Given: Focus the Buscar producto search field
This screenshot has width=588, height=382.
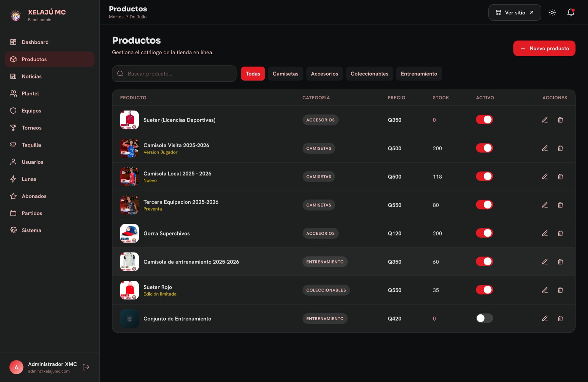Looking at the screenshot, I should 174,74.
